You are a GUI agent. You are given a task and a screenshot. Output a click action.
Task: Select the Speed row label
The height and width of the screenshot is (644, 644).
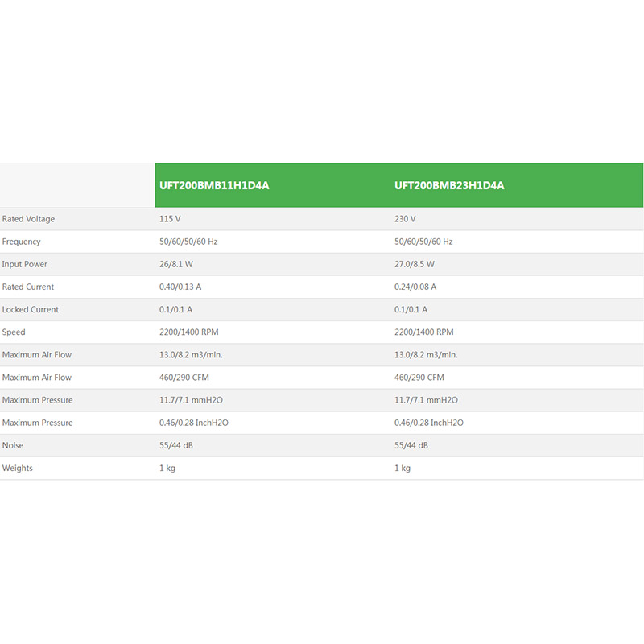tap(14, 332)
